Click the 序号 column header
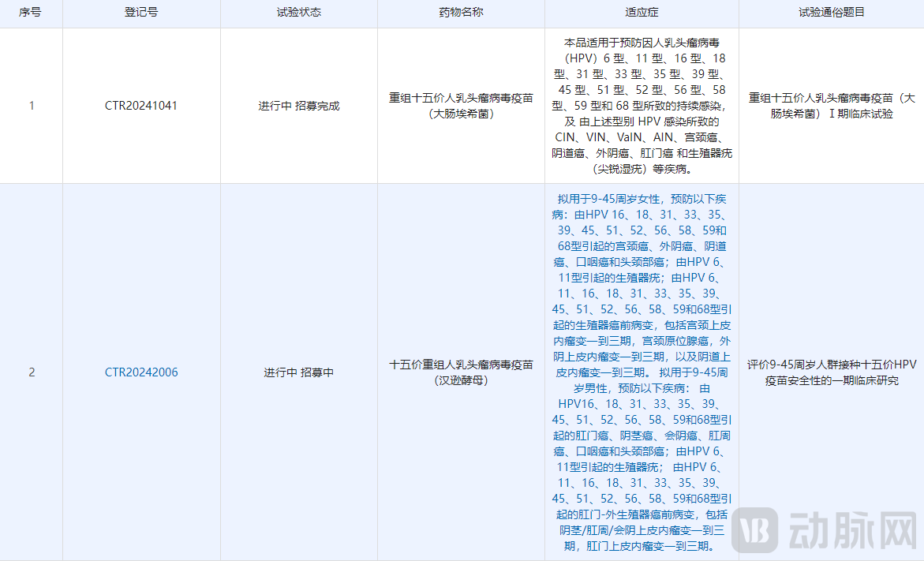Viewport: 924px width, 561px height. [x=31, y=13]
